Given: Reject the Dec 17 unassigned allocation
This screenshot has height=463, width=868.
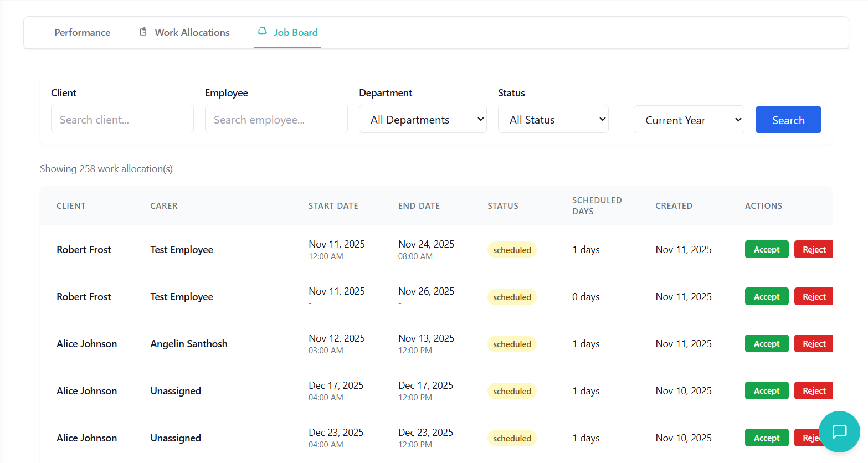Looking at the screenshot, I should [x=813, y=391].
